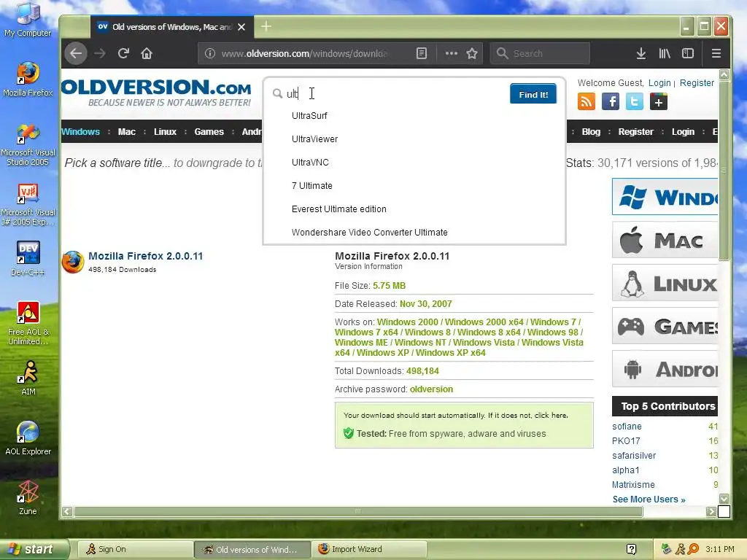747x560 pixels.
Task: Reload the current page
Action: pos(123,53)
